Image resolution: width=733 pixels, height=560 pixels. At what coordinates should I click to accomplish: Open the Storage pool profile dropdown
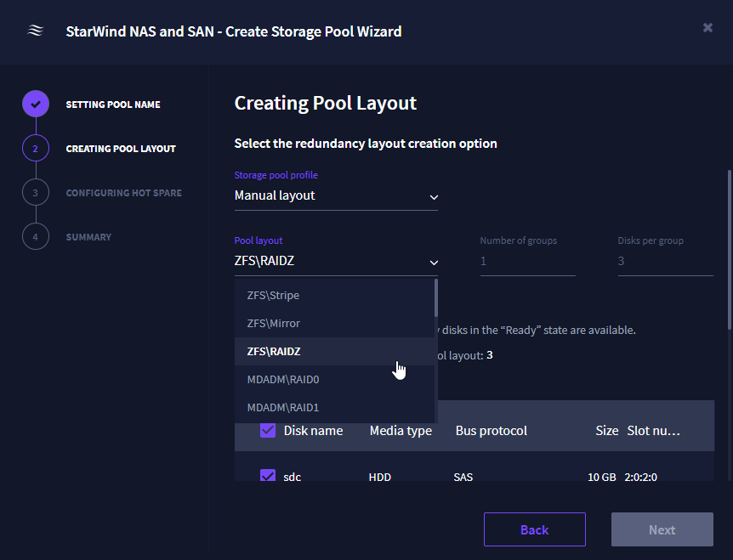click(336, 195)
